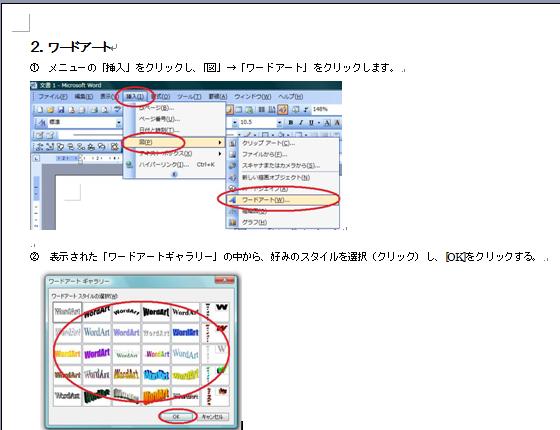Open the 10.5 font size dropdown
The height and width of the screenshot is (430, 560).
[x=279, y=122]
